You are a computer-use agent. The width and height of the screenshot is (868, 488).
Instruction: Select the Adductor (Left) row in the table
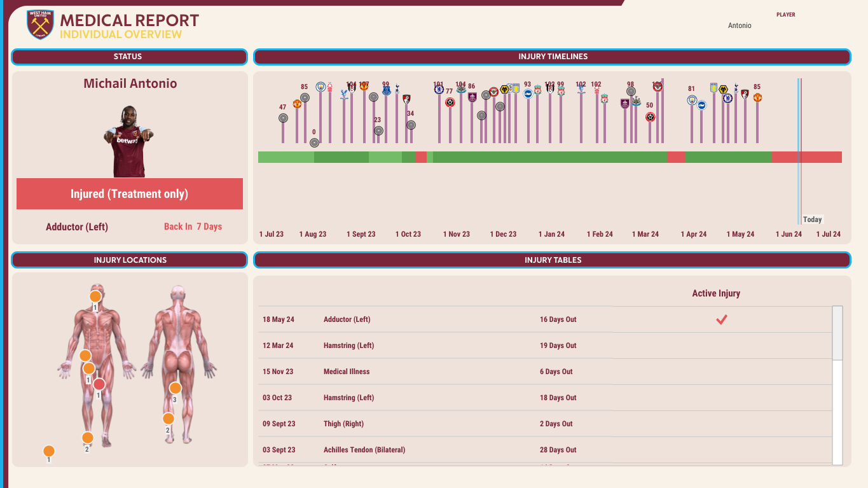coord(545,319)
